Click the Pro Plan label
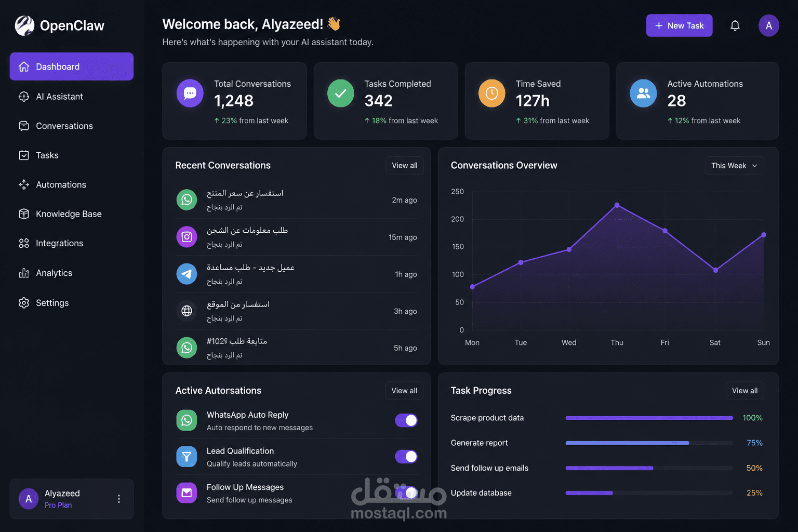The height and width of the screenshot is (532, 798). coord(58,505)
